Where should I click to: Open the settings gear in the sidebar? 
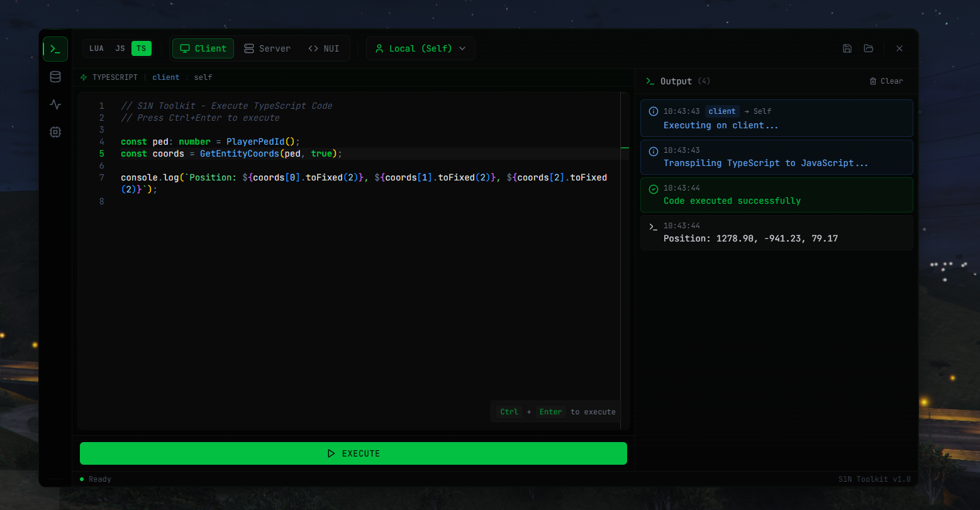55,132
